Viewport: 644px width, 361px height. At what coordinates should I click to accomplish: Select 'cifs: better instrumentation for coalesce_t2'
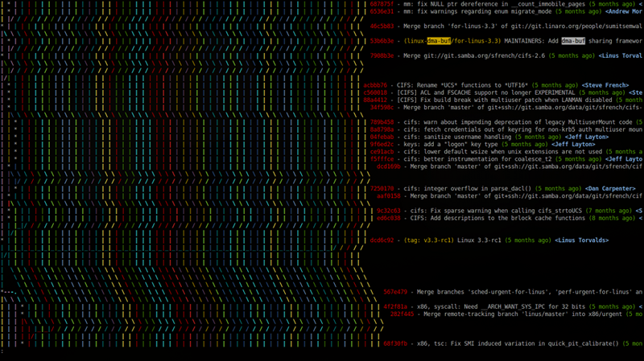(477, 159)
